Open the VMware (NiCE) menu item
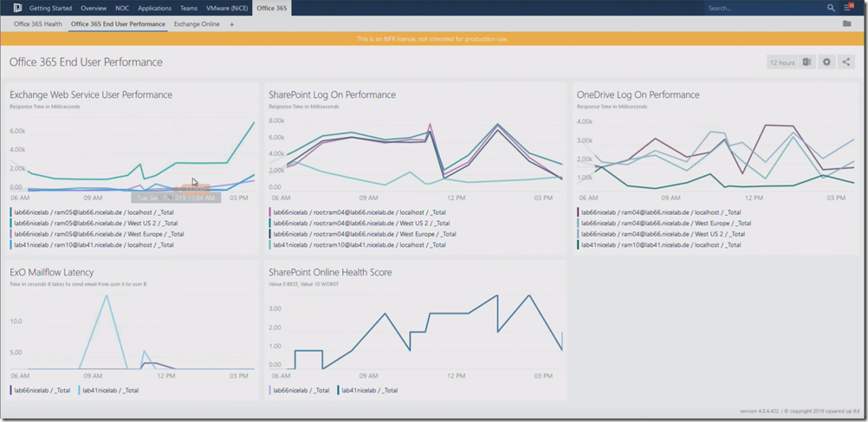 coord(228,9)
